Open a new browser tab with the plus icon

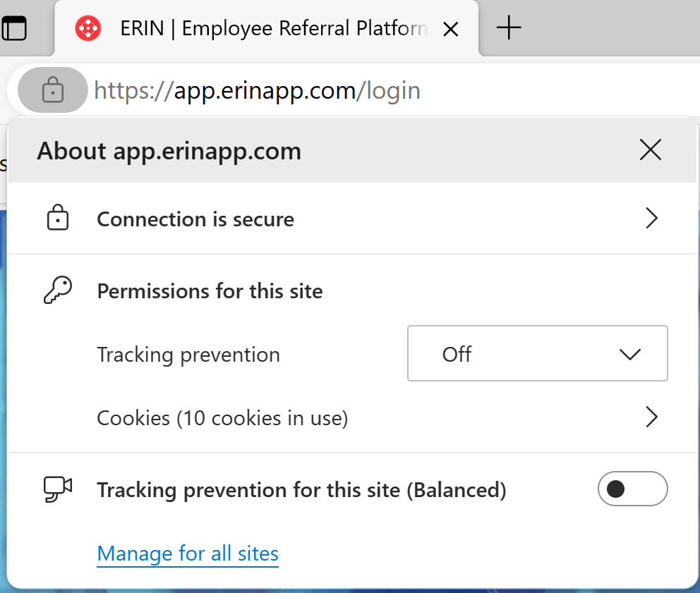(509, 27)
